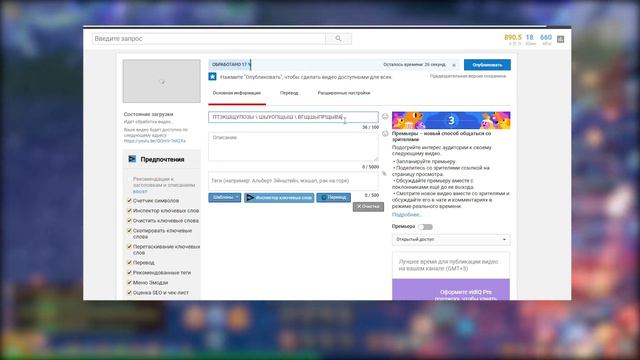Switch to Основная информация tab
Image resolution: width=640 pixels, height=360 pixels.
(x=237, y=93)
